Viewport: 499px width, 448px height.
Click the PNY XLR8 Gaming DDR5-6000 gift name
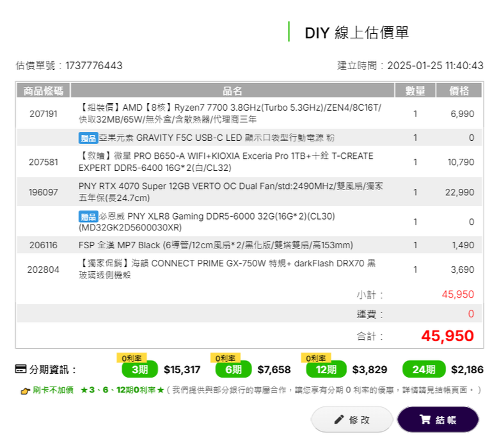207,222
